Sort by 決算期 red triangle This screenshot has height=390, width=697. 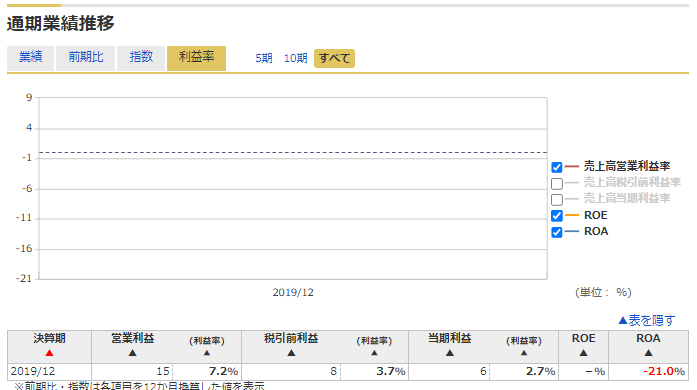coord(49,353)
